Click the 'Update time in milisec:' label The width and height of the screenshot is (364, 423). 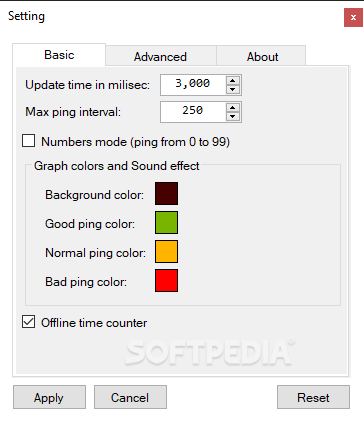[87, 85]
